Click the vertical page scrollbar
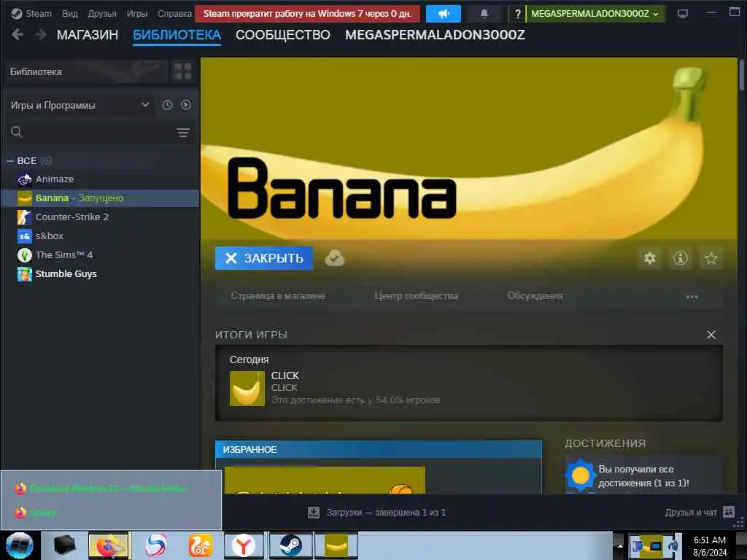The height and width of the screenshot is (560, 747). pos(742,75)
